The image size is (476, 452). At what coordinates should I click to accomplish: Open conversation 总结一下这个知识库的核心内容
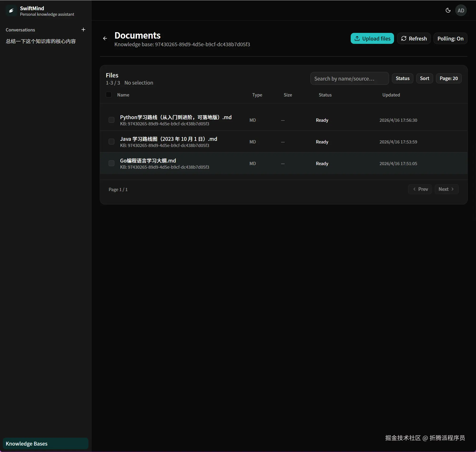pos(41,41)
